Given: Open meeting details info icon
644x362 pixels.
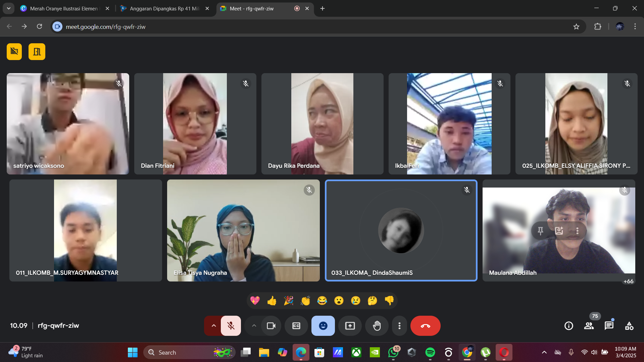Looking at the screenshot, I should pos(568,326).
